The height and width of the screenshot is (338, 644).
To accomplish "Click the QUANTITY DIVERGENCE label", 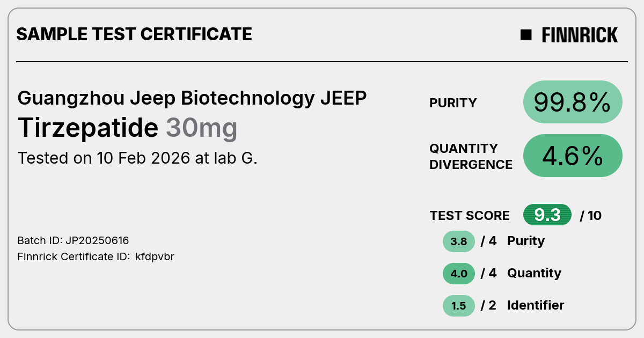I will pos(471,156).
